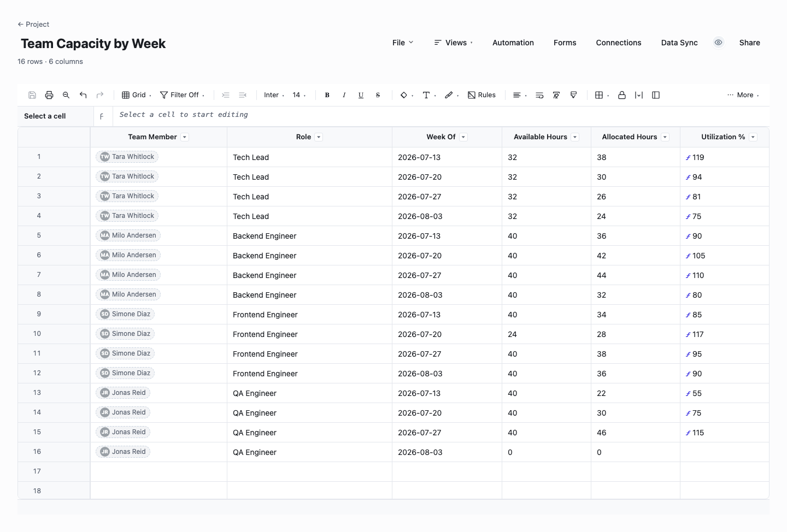The height and width of the screenshot is (532, 787).
Task: Open the Allocated Hours column dropdown arrow
Action: (x=665, y=137)
